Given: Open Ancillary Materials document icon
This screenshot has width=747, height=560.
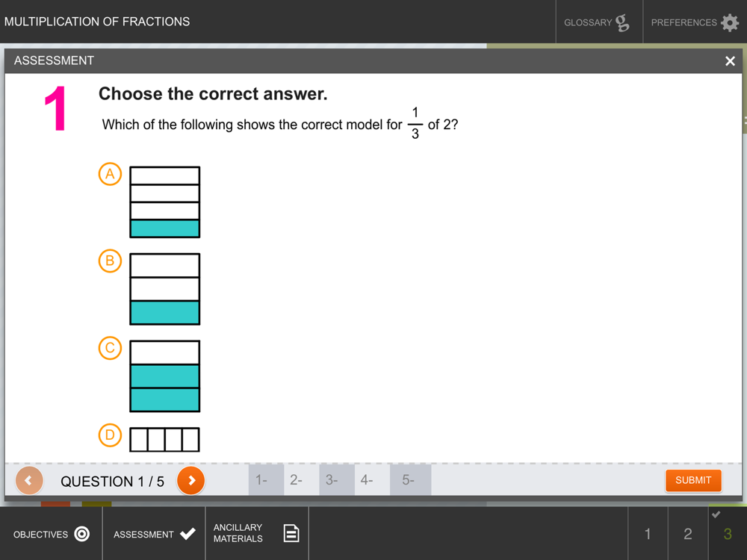Looking at the screenshot, I should (291, 533).
